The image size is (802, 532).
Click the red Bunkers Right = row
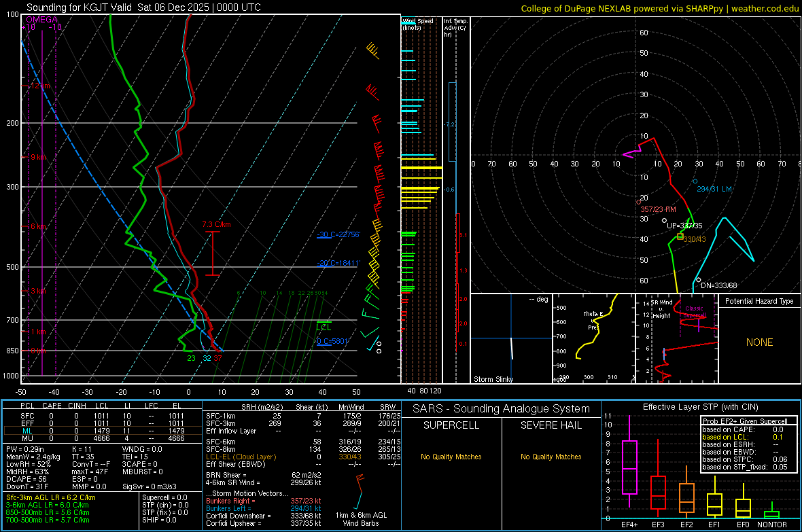pos(264,501)
